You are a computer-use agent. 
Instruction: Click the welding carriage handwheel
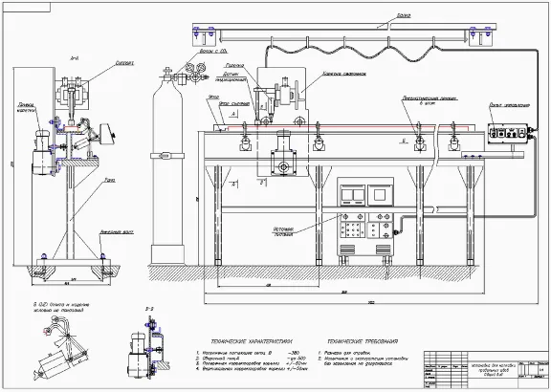(x=298, y=92)
